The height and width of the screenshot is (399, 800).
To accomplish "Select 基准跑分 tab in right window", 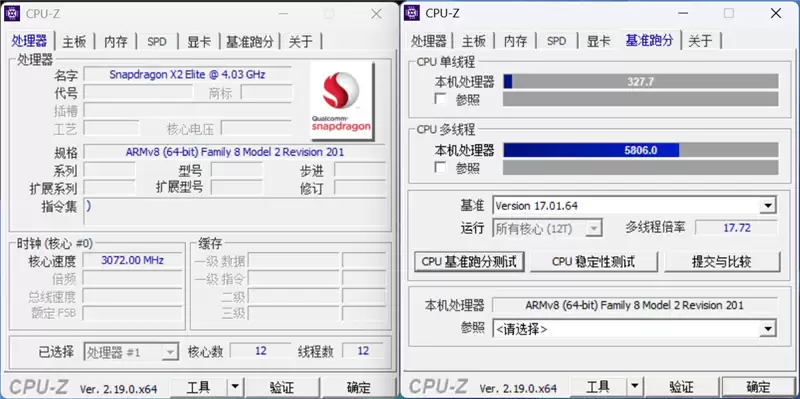I will [650, 40].
